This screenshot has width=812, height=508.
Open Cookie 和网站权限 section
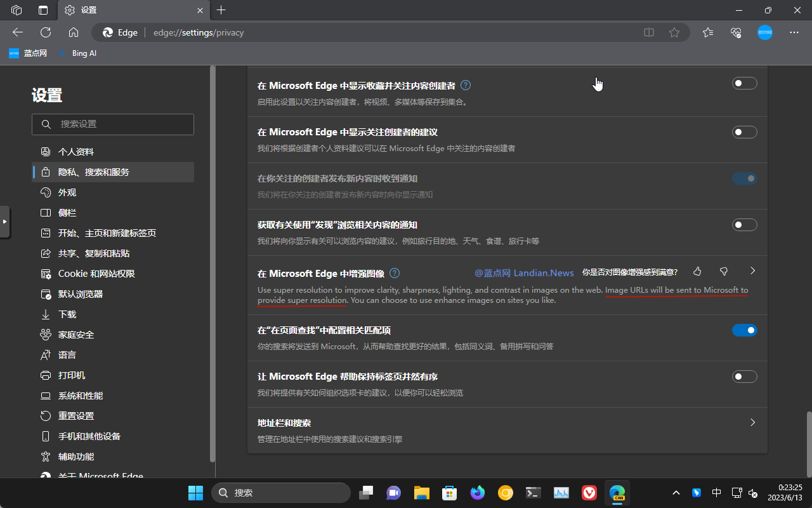tap(113, 274)
